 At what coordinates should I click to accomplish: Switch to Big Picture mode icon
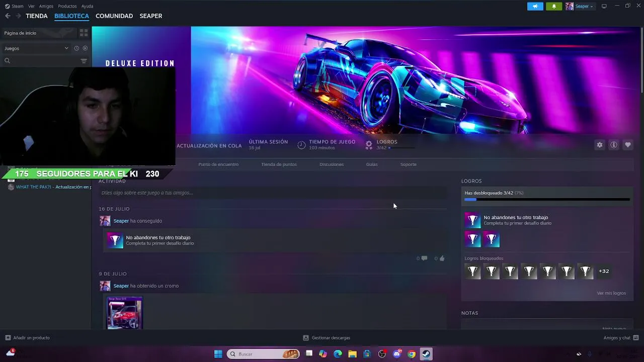click(x=604, y=6)
